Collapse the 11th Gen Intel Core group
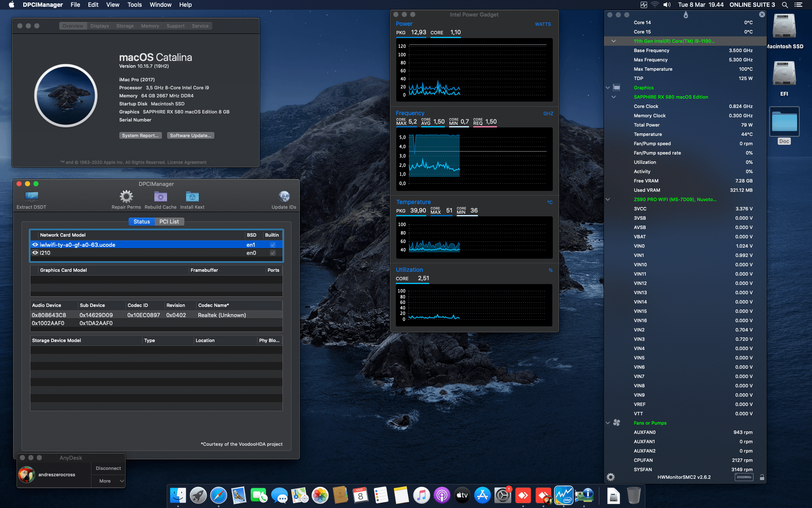812x508 pixels. tap(613, 41)
